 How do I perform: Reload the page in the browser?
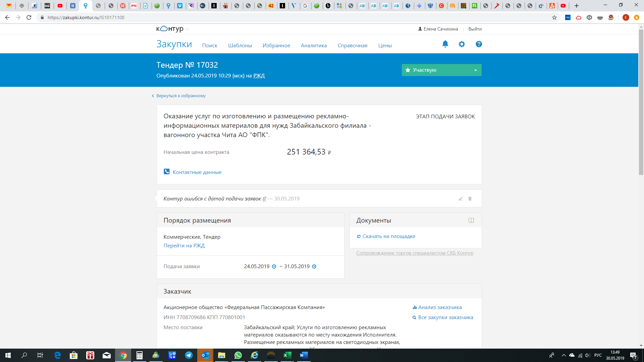click(29, 17)
